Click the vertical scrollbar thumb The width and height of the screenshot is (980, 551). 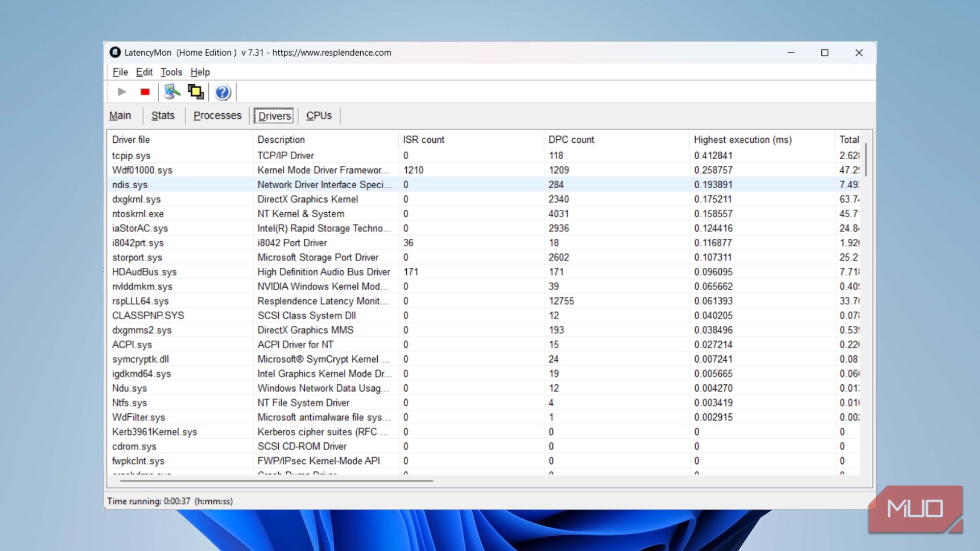(866, 159)
